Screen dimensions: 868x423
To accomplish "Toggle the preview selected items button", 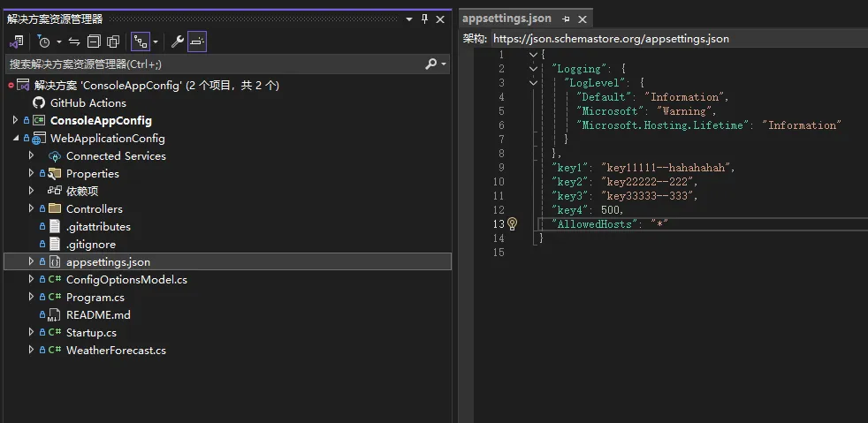I will click(x=197, y=42).
